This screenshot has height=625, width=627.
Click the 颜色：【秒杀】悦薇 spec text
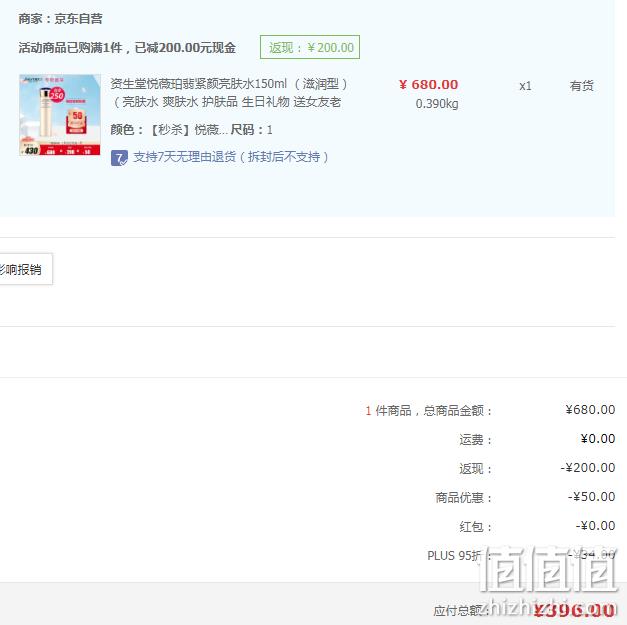click(170, 130)
